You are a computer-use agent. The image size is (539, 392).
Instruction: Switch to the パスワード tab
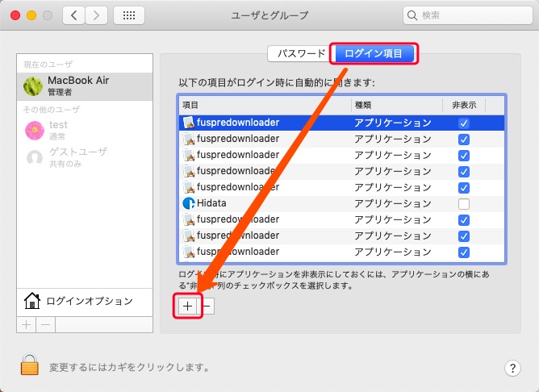299,53
